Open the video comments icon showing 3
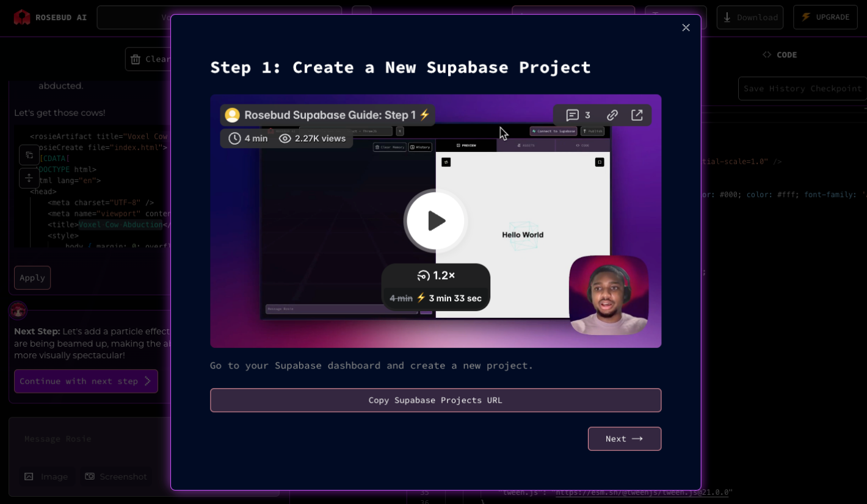The image size is (867, 504). [x=578, y=115]
